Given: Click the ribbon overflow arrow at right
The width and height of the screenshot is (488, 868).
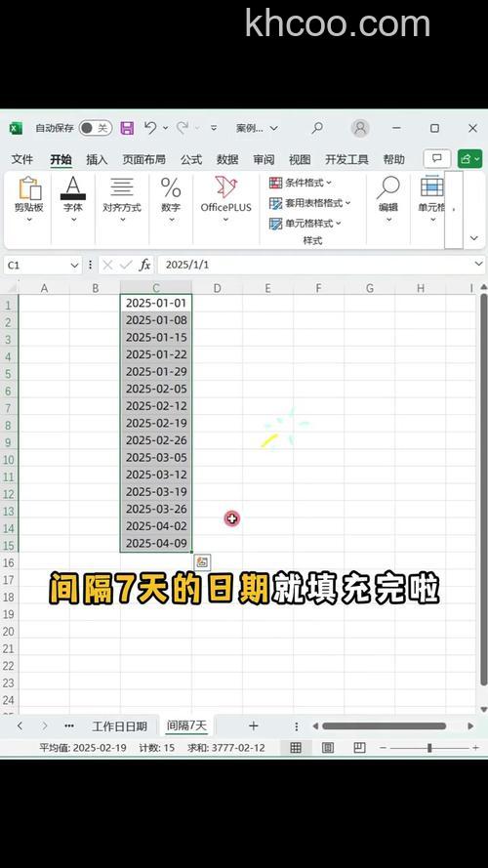Looking at the screenshot, I should point(454,210).
